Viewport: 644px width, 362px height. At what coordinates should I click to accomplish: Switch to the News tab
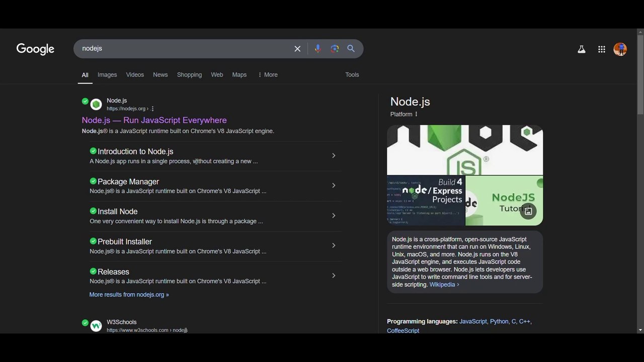(x=160, y=75)
